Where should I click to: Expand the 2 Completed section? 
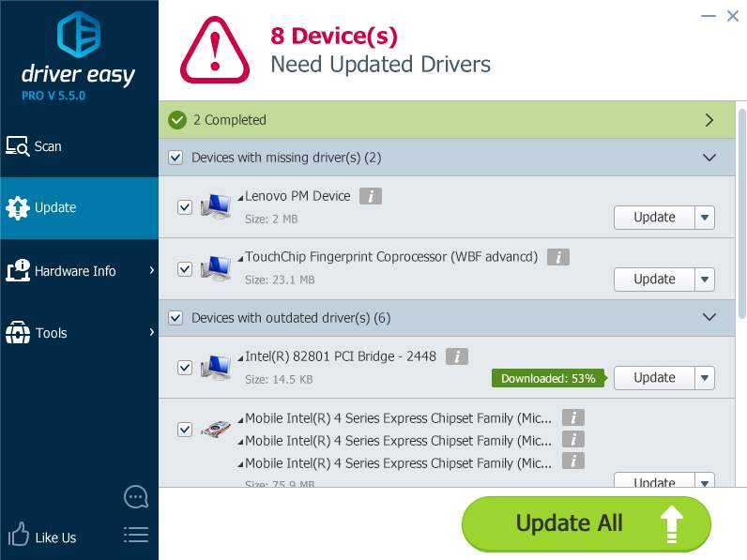click(709, 120)
